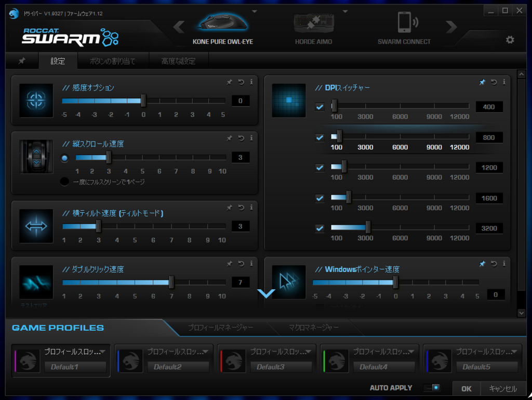Open the マクロマネージャー tab
532x400 pixels.
pyautogui.click(x=313, y=328)
